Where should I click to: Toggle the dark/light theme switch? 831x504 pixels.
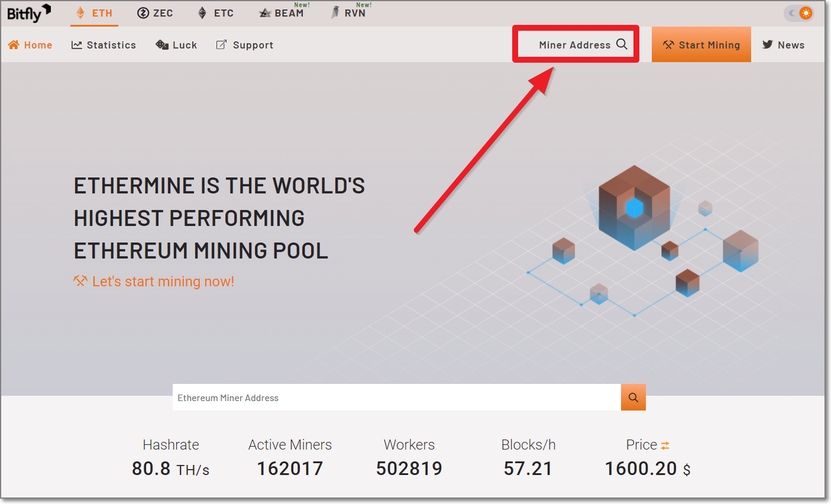pos(799,13)
